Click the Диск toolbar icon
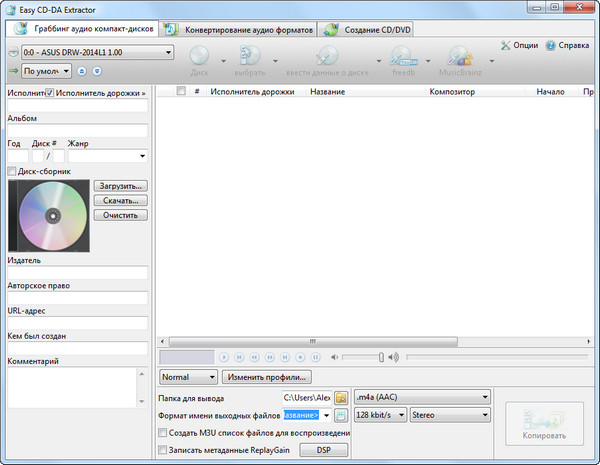 click(201, 56)
